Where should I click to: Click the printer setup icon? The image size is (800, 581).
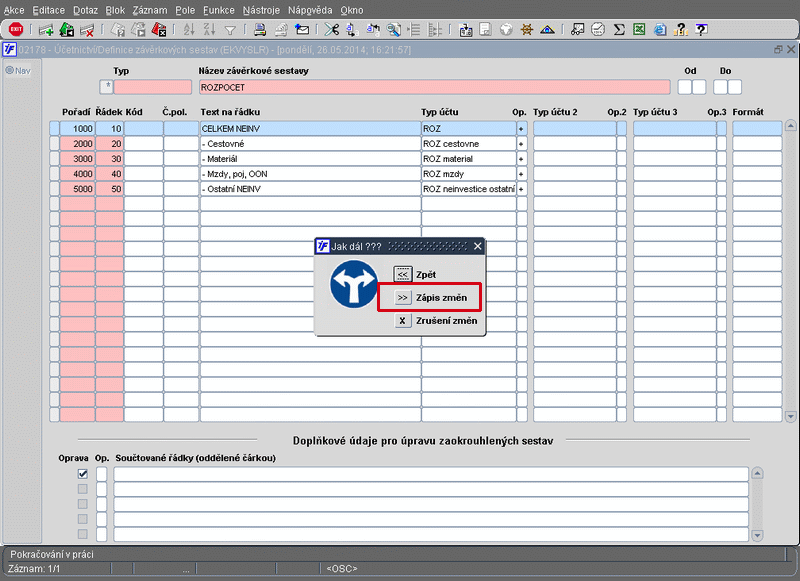pos(281,30)
